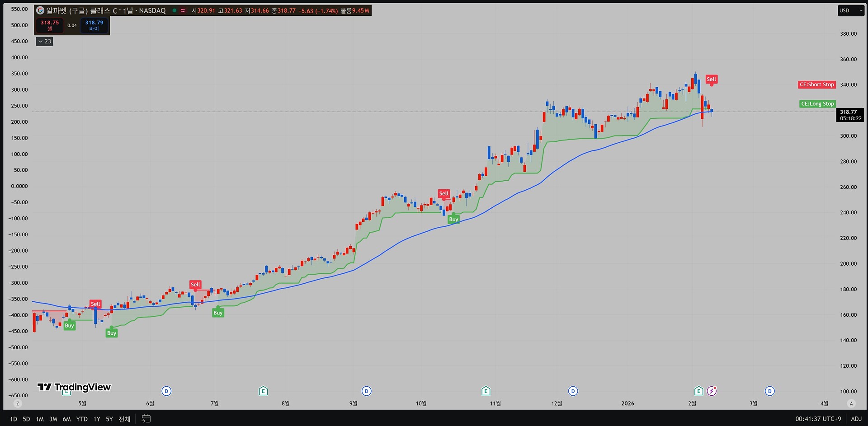Click the Sell signal marker in February 2026
The height and width of the screenshot is (426, 868).
711,79
